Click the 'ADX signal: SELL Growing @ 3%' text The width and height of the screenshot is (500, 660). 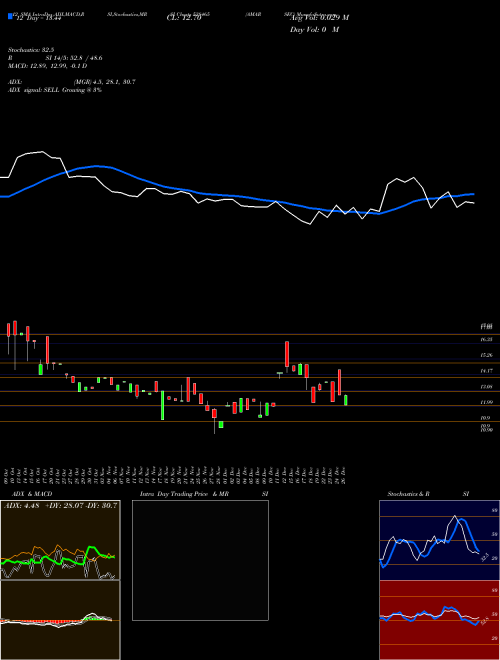click(55, 90)
